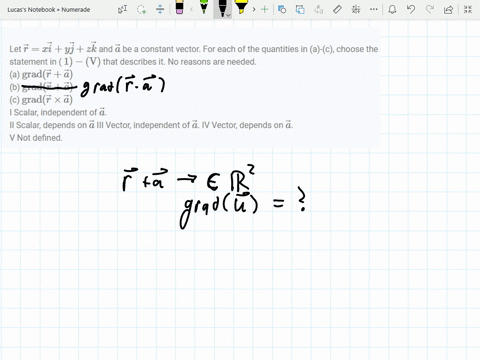
Task: Activate the insert space tool
Action: [x=160, y=9]
